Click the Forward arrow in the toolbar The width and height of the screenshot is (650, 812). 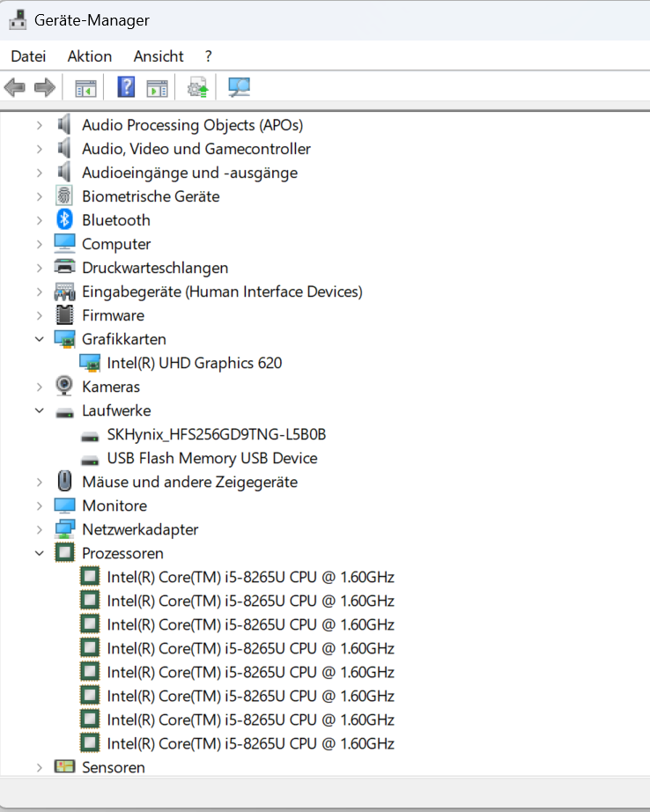(45, 87)
